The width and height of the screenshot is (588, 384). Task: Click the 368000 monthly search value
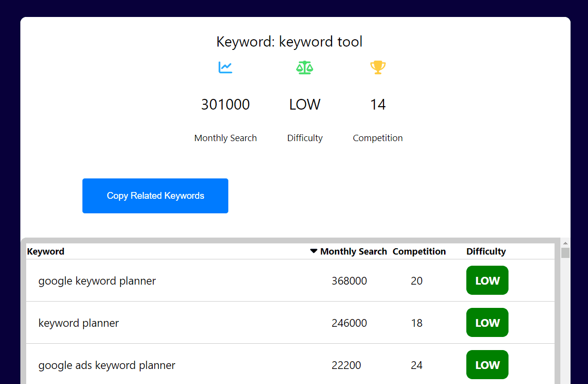tap(350, 281)
